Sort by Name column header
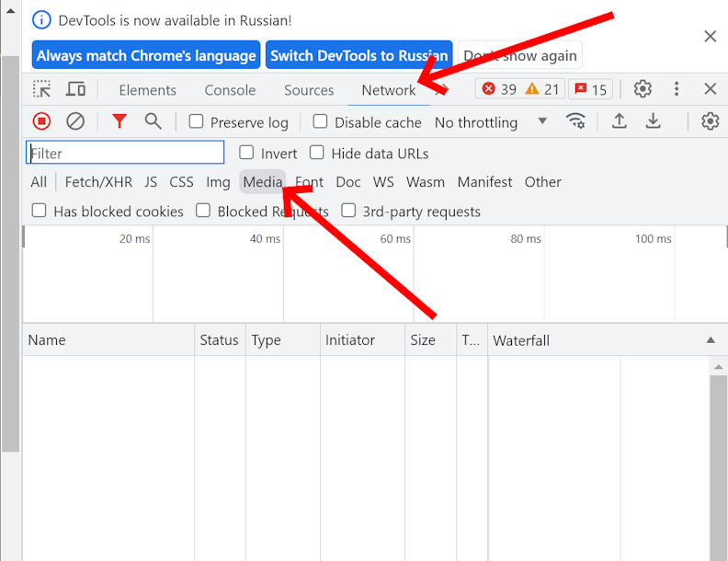The height and width of the screenshot is (561, 728). [108, 340]
